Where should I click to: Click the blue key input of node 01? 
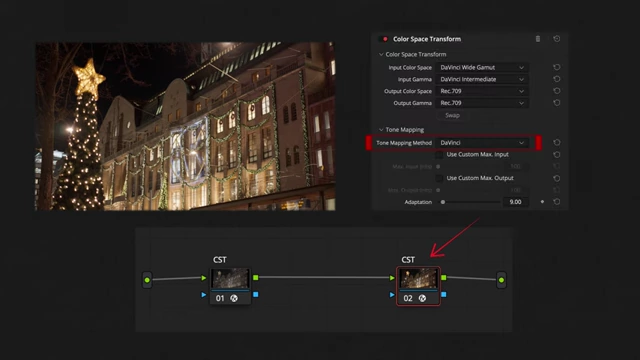coord(204,294)
